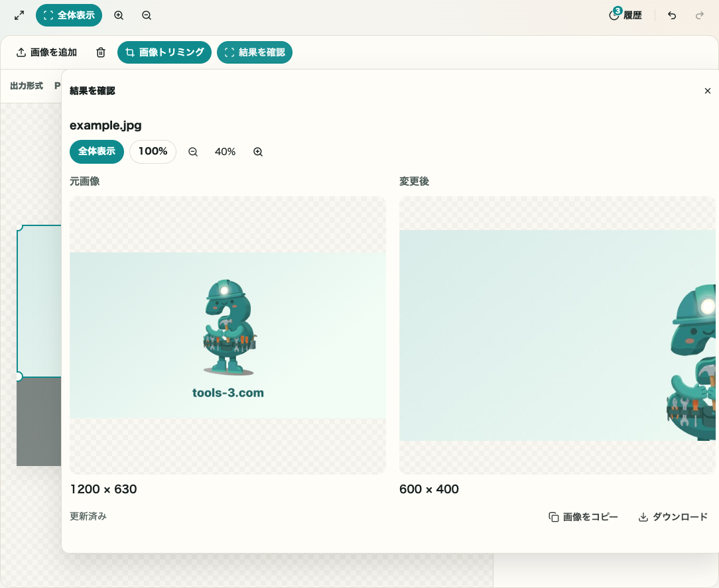
Task: Click 画像を追加 to upload an image
Action: 47,52
